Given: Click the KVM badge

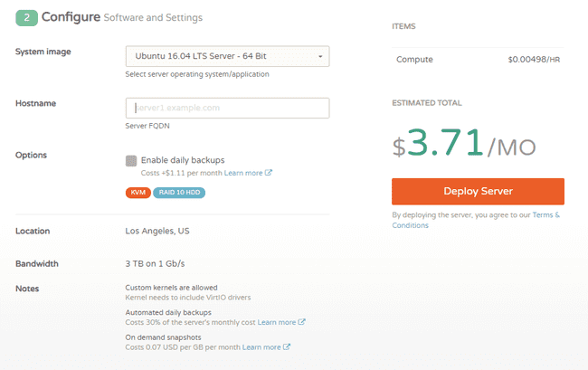Looking at the screenshot, I should (x=138, y=193).
